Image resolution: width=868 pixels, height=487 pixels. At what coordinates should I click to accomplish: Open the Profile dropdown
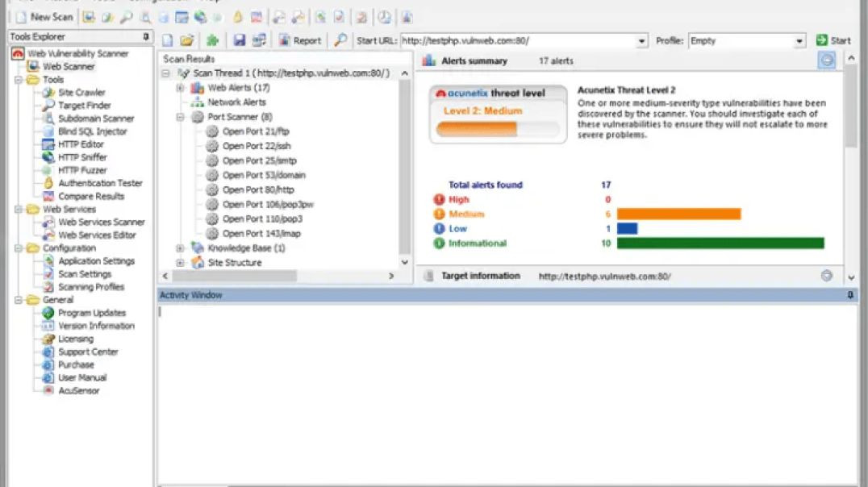[799, 41]
